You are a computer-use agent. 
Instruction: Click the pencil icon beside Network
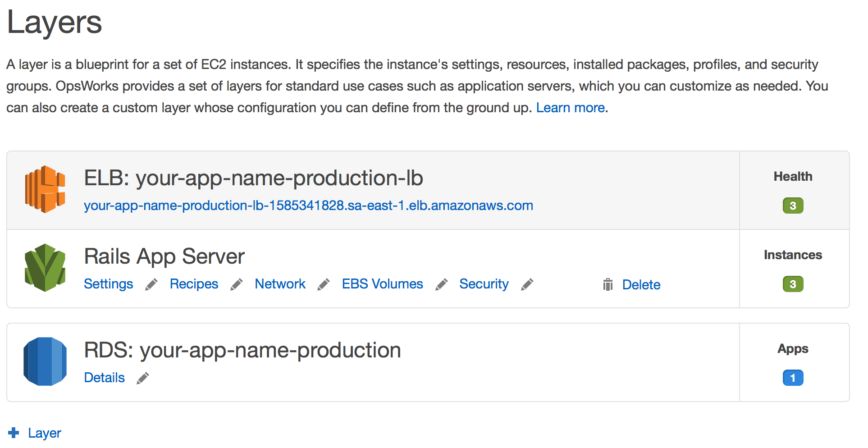(324, 284)
